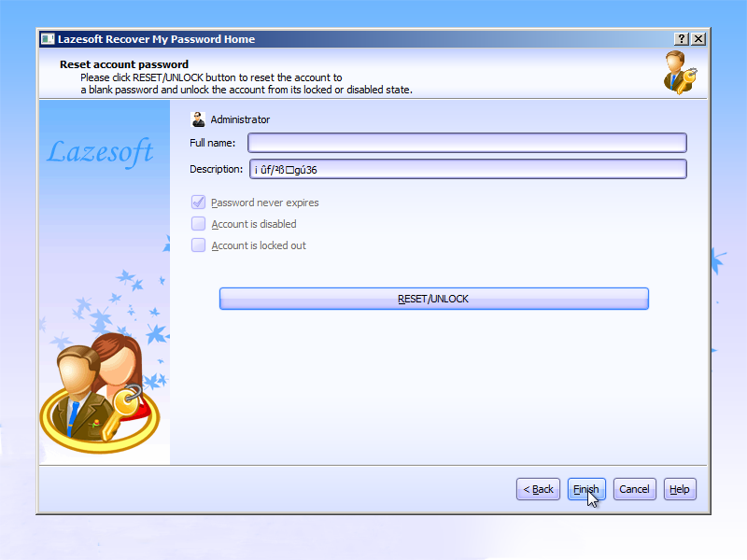Select the Administrator account name text

coord(240,119)
